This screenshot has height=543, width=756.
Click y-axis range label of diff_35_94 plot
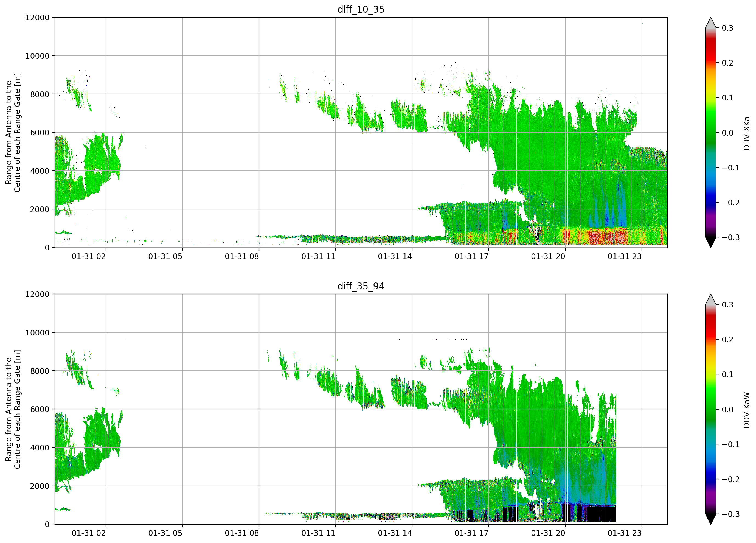coord(13,409)
